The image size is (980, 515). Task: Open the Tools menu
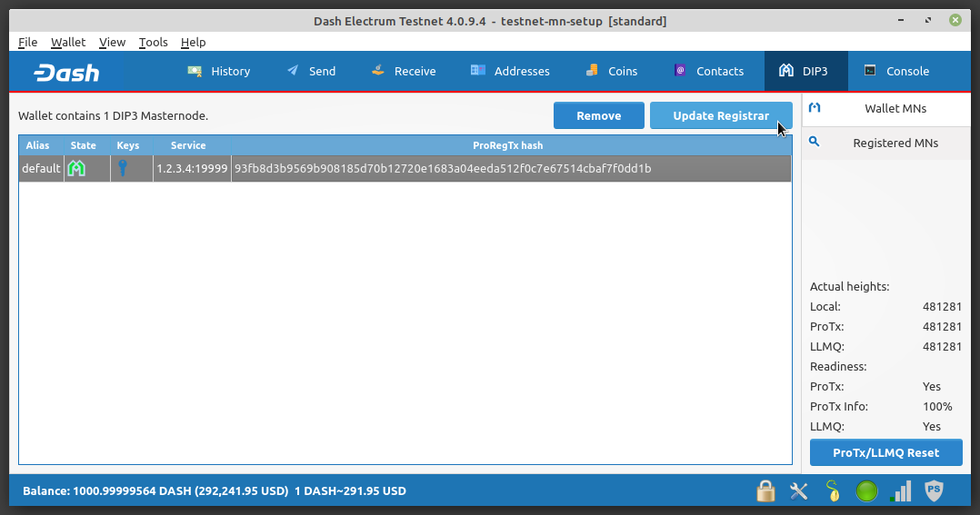(x=153, y=42)
